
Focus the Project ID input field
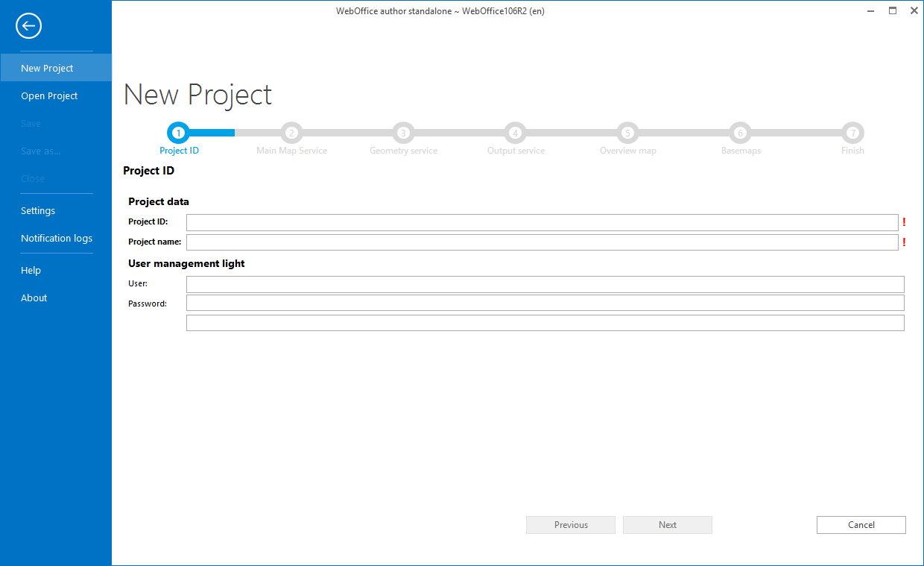[x=542, y=222]
